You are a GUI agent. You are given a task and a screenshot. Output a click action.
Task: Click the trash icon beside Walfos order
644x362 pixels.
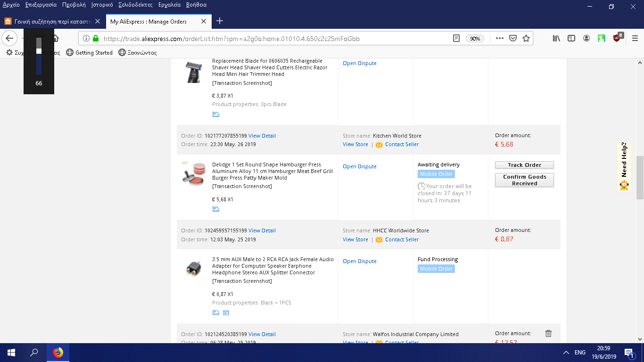pyautogui.click(x=548, y=334)
